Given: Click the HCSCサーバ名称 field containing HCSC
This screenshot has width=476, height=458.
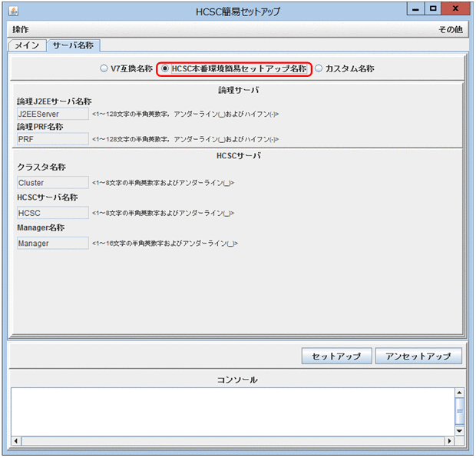Looking at the screenshot, I should click(x=53, y=213).
